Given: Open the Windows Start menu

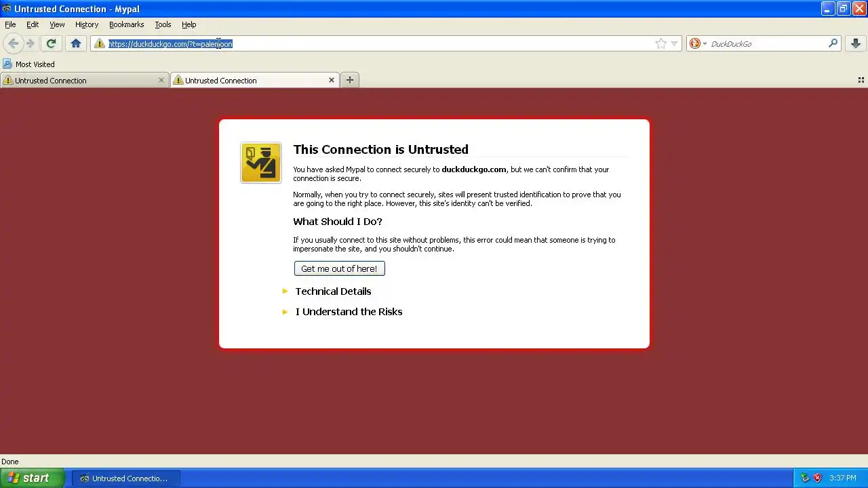Looking at the screenshot, I should point(32,478).
